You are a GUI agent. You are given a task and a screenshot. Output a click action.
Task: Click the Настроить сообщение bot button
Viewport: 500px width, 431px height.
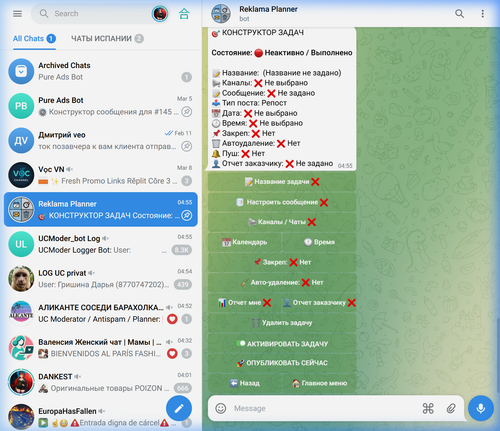click(282, 202)
